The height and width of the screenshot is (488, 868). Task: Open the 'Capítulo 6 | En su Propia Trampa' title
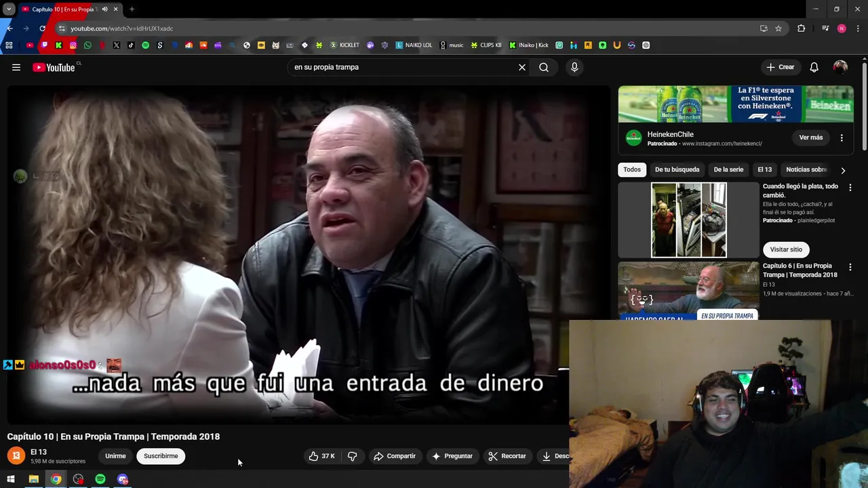click(800, 270)
